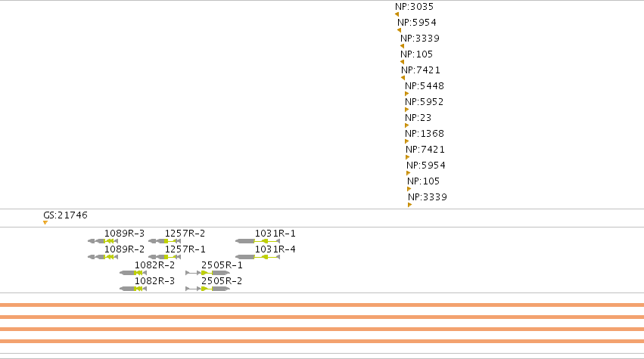This screenshot has height=359, width=644.
Task: Select the 1257R-1 transcript gene glyph
Action: tap(164, 257)
